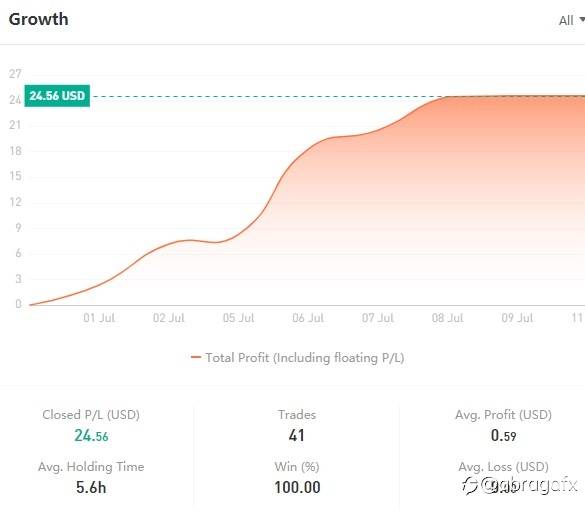The image size is (585, 519).
Task: Select the 05 Jul axis label
Action: [238, 318]
